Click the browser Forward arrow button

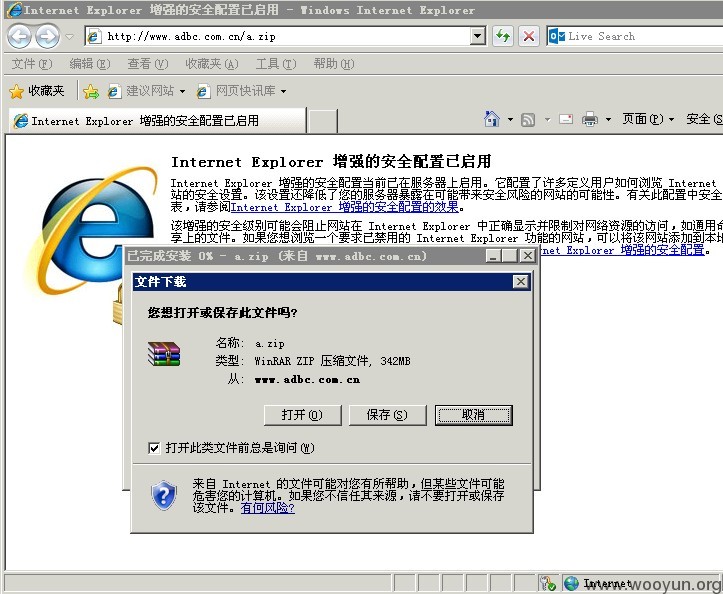coord(47,36)
